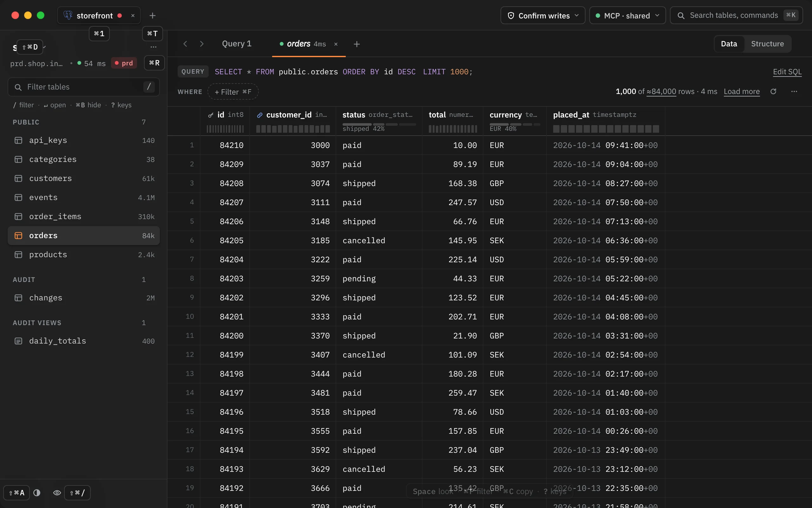Click status column distribution bar
812x508 pixels.
click(379, 124)
